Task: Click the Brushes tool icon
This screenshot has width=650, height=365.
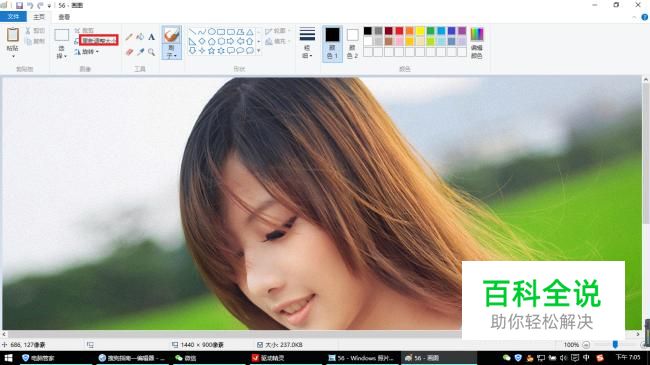Action: [x=172, y=35]
